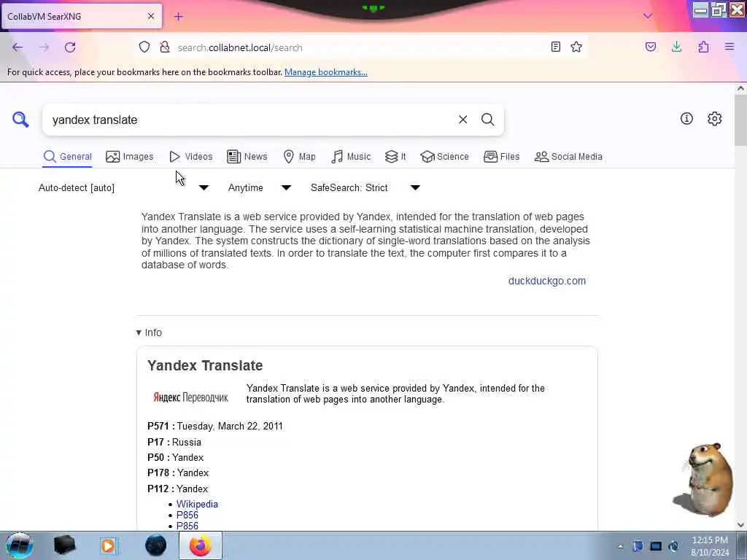Switch to the Images category
Image resolution: width=747 pixels, height=560 pixels.
tap(130, 157)
